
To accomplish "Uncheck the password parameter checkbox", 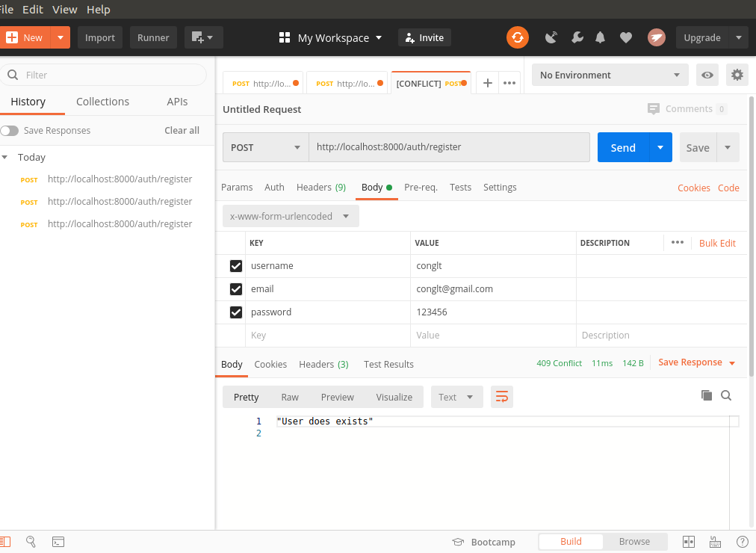I will point(236,312).
